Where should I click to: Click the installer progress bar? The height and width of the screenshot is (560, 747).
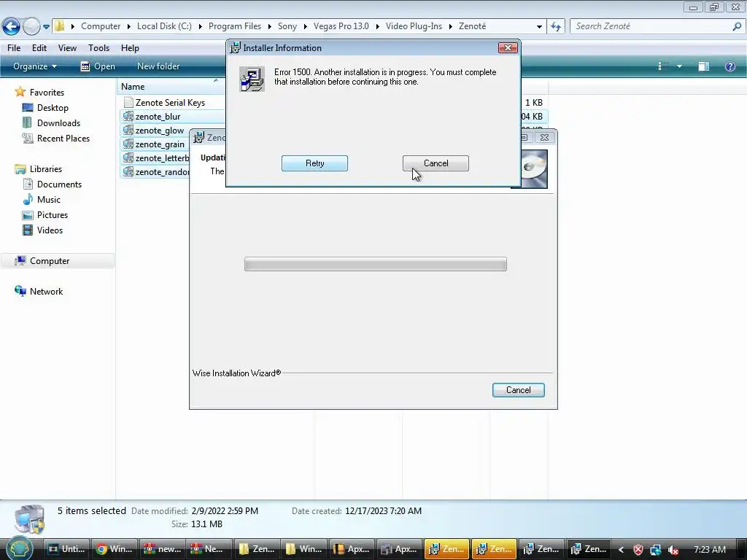click(376, 264)
